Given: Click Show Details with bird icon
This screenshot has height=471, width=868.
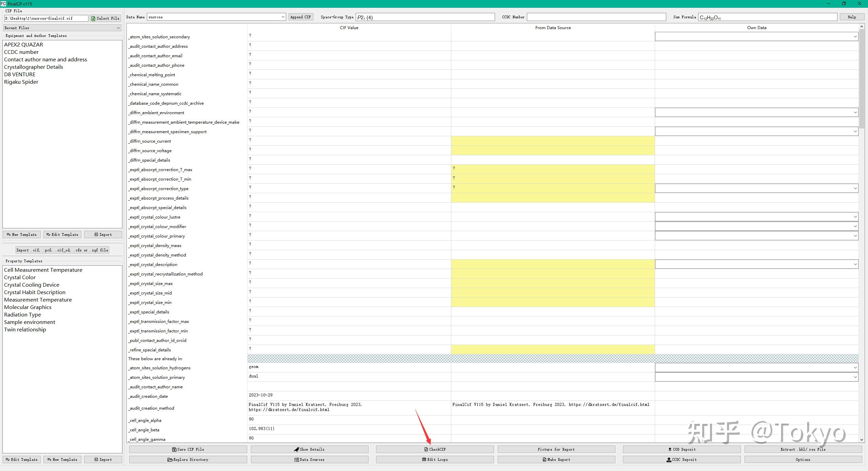Looking at the screenshot, I should coord(309,449).
